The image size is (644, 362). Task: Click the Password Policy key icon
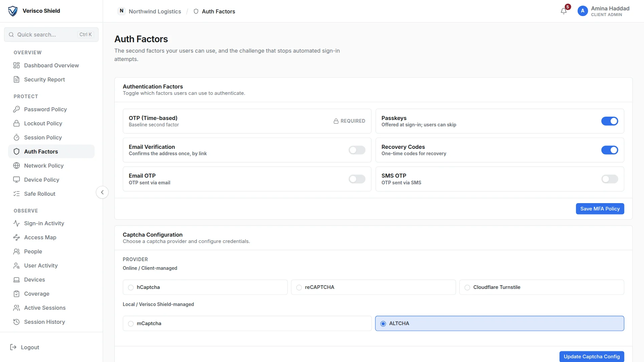[x=16, y=109]
